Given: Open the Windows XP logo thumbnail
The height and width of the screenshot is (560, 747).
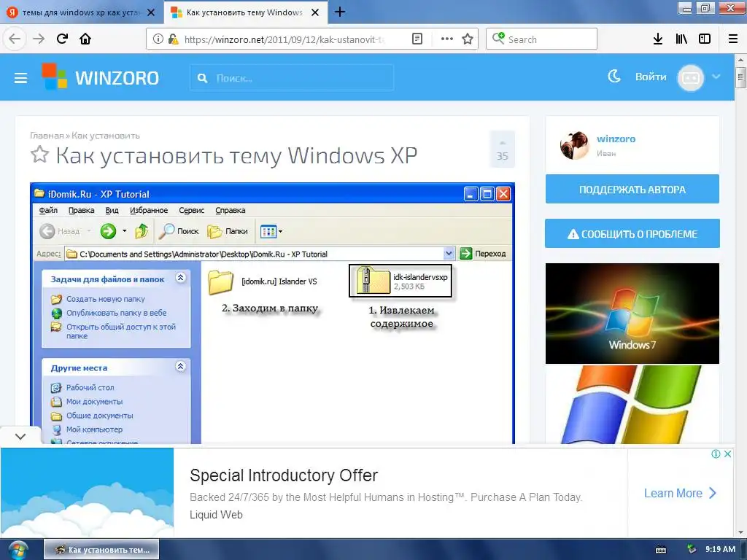Looking at the screenshot, I should pyautogui.click(x=632, y=404).
